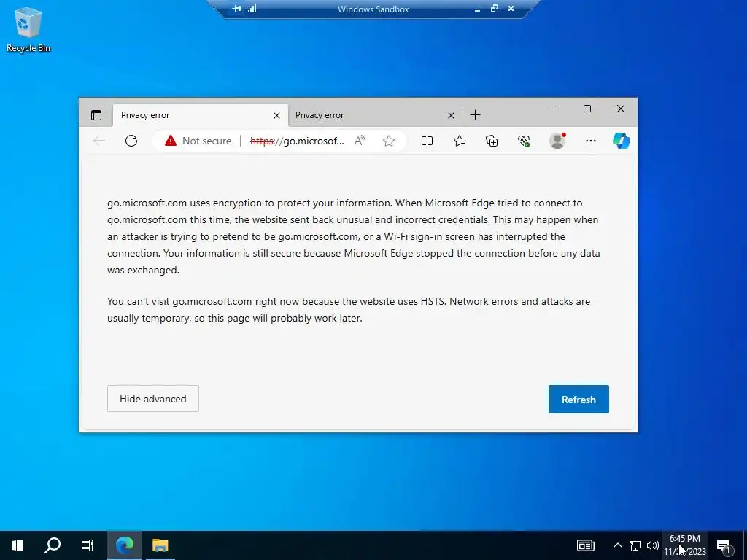
Task: Open Collections icon
Action: (492, 141)
